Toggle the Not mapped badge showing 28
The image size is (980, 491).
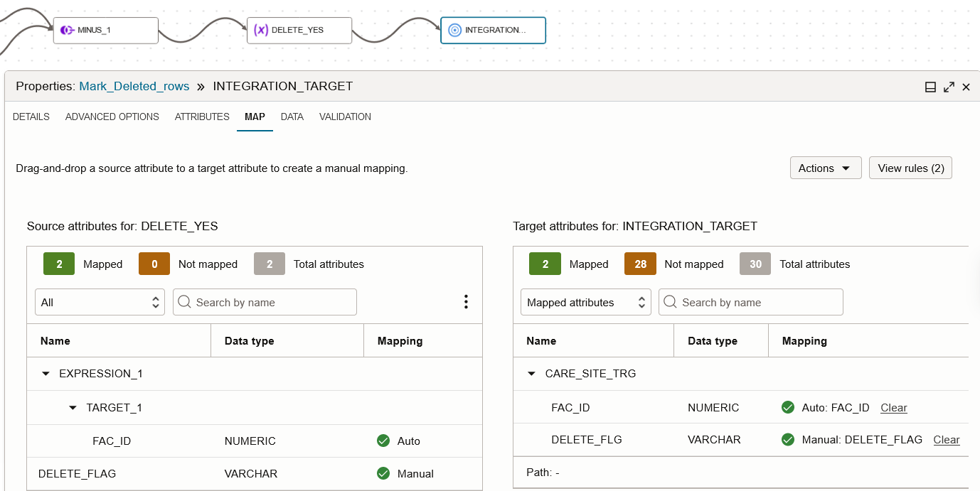[641, 263]
